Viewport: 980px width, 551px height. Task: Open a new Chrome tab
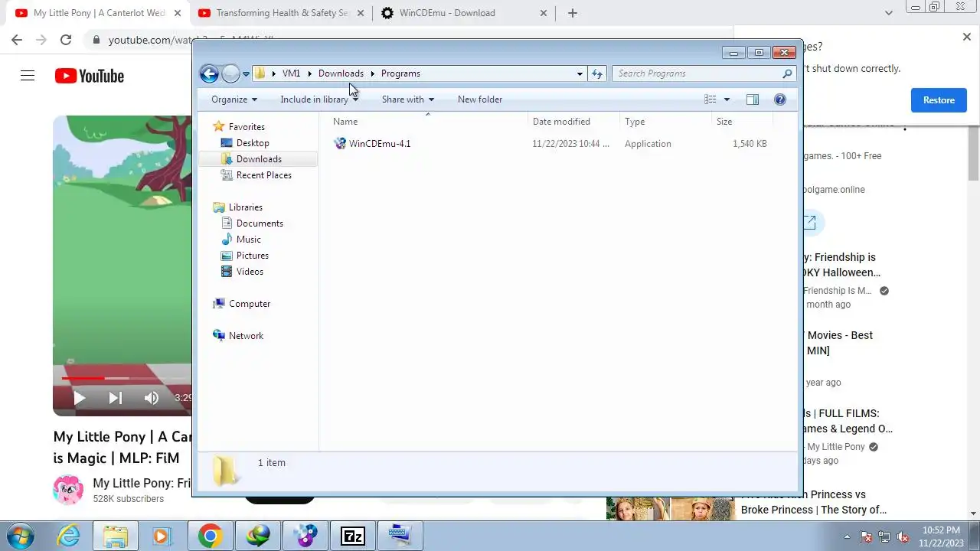click(572, 13)
